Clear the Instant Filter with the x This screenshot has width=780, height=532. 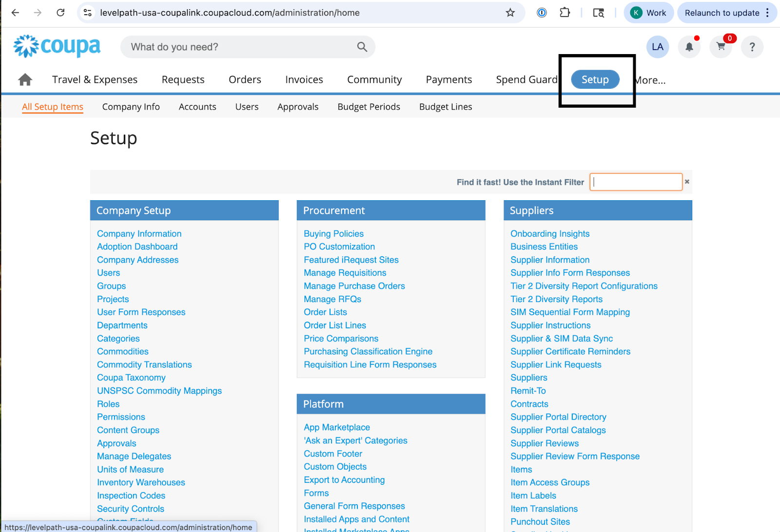(x=687, y=182)
